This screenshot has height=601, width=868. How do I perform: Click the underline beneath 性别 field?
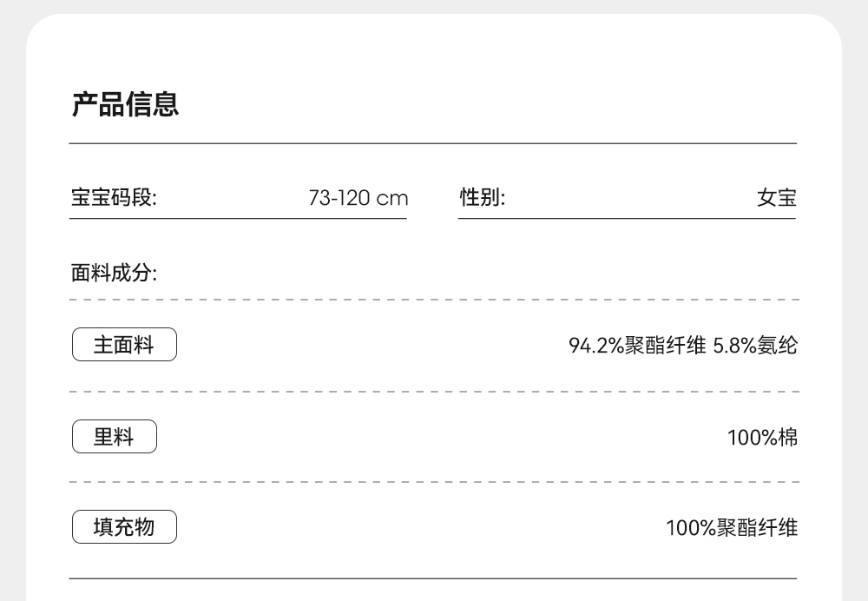pos(627,219)
